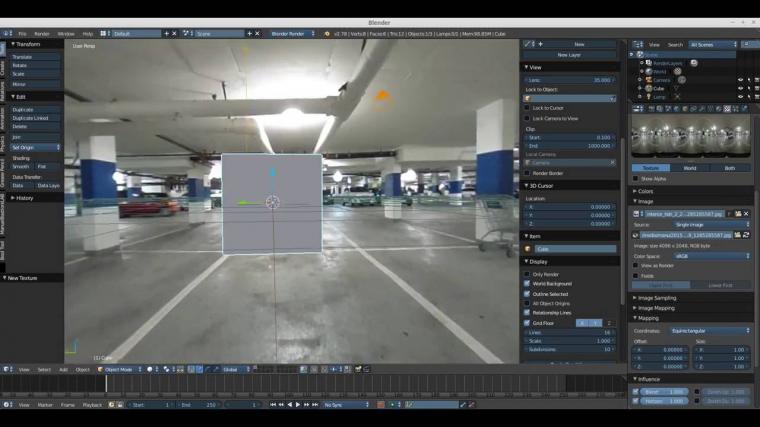Image resolution: width=760 pixels, height=427 pixels.
Task: Enable Lock Camera to View checkbox
Action: pyautogui.click(x=528, y=118)
